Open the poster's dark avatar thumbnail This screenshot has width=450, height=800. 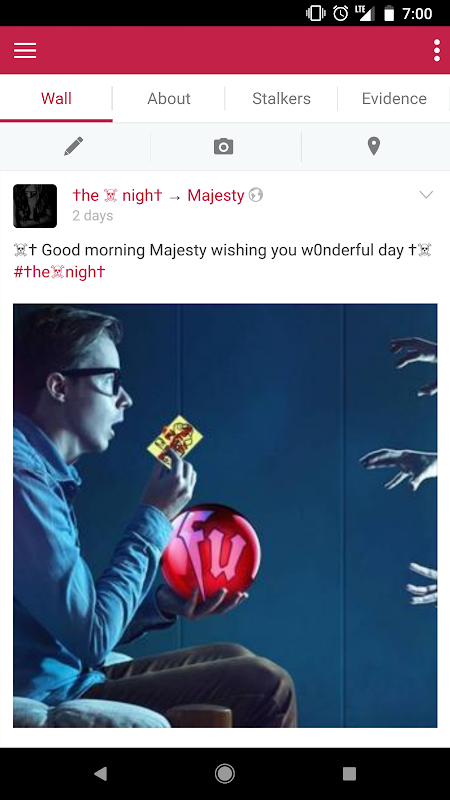tap(35, 206)
